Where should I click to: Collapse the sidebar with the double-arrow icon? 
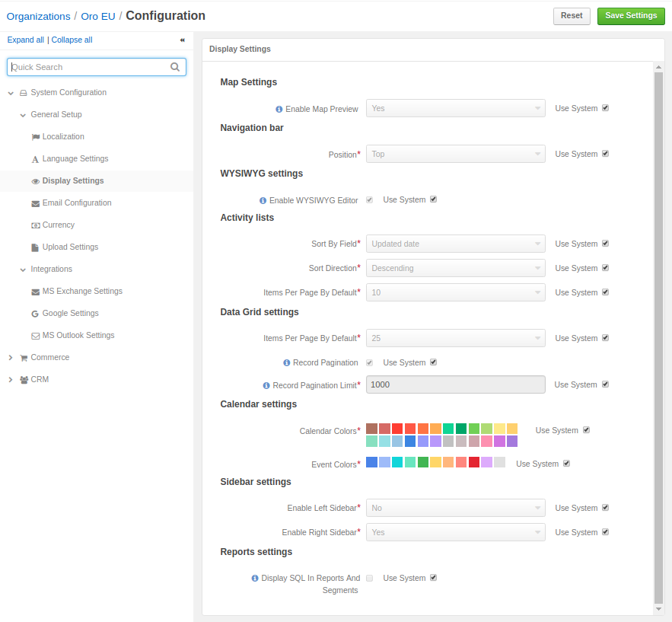182,40
